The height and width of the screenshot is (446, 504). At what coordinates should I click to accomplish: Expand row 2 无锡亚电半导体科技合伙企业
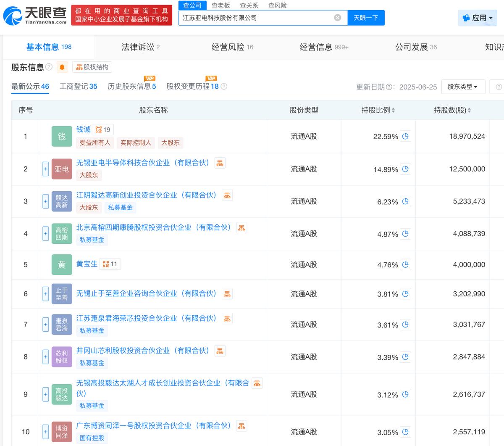(46, 169)
